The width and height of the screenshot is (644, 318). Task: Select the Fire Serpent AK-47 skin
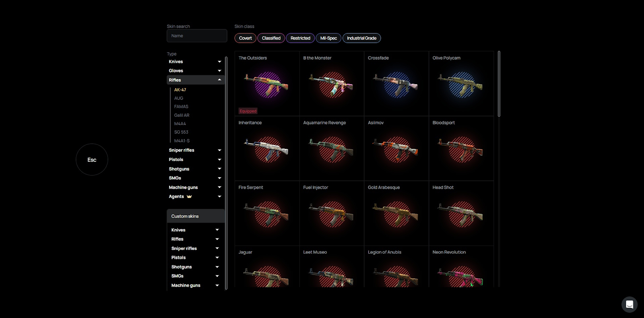[x=267, y=213]
